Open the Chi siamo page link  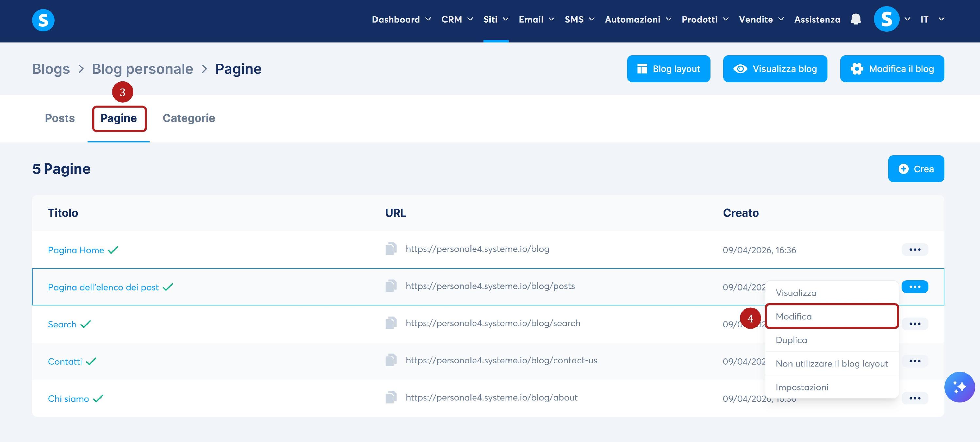(x=68, y=399)
